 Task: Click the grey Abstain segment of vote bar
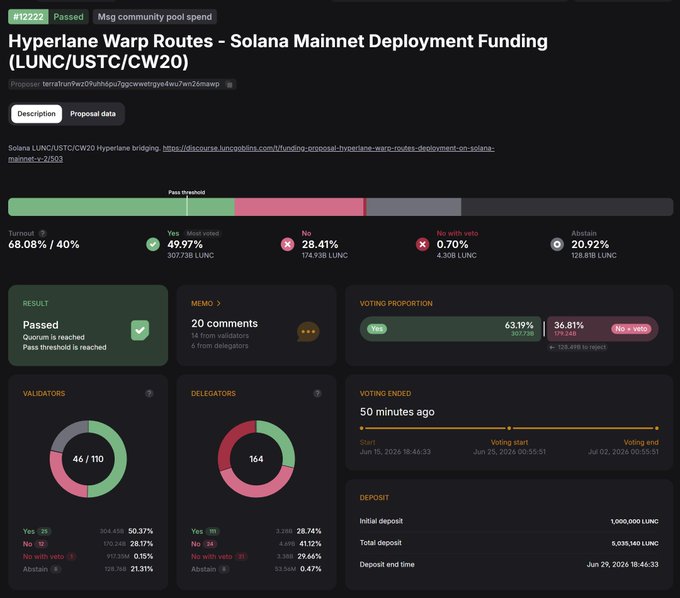(x=414, y=207)
